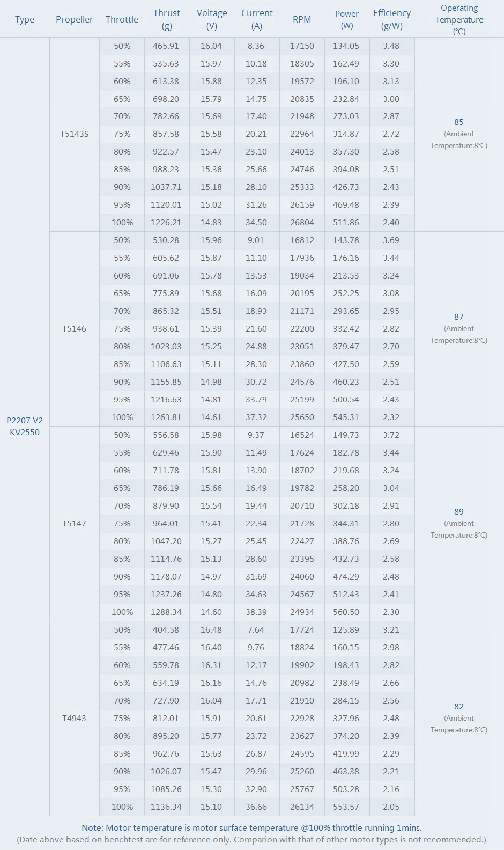Viewport: 504px width, 850px height.
Task: Click the T5147 propeller cell
Action: (x=74, y=524)
